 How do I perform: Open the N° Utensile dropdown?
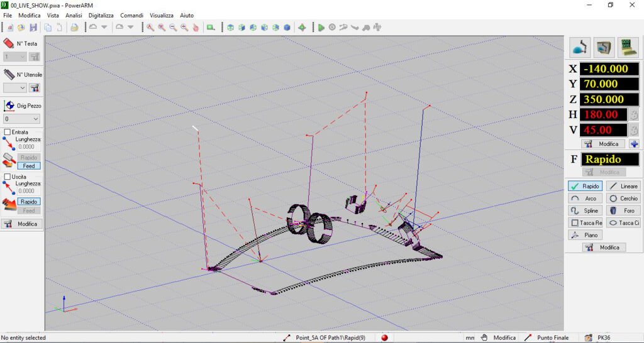pos(15,88)
